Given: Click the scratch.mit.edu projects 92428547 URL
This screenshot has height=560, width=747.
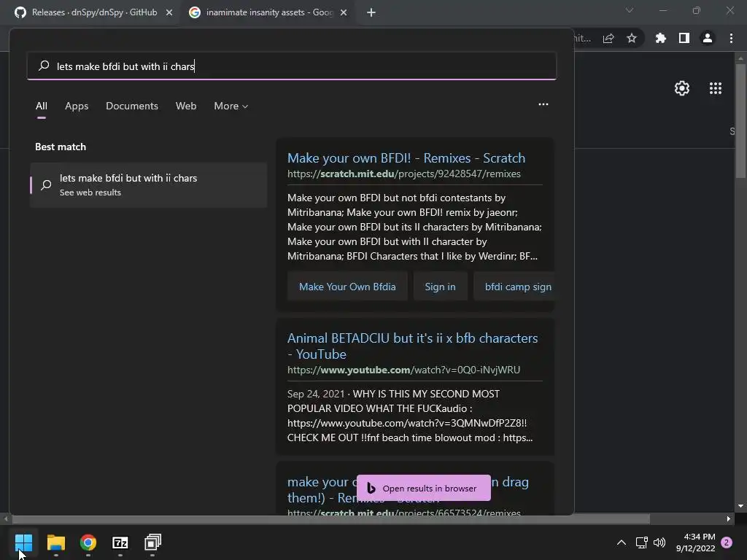Looking at the screenshot, I should pos(404,174).
